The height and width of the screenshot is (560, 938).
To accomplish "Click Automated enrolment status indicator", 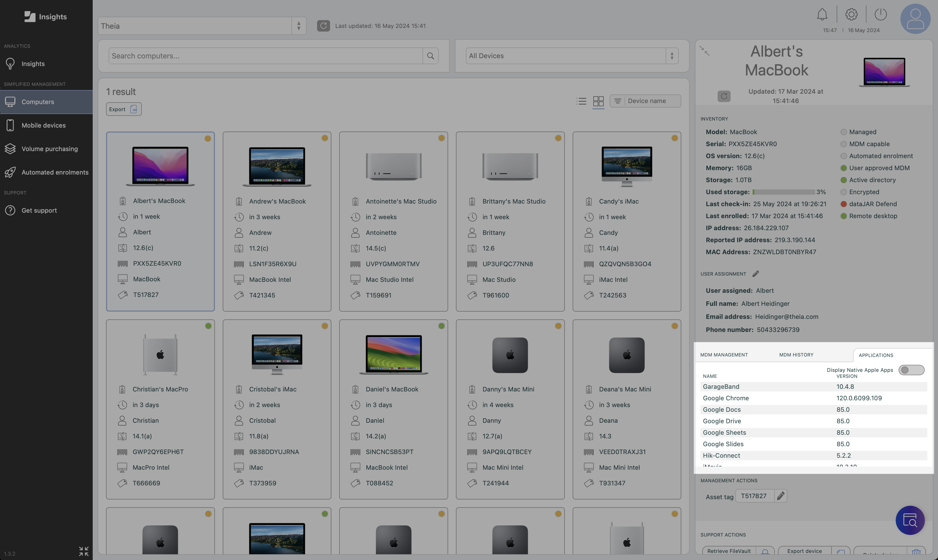I will (x=843, y=156).
